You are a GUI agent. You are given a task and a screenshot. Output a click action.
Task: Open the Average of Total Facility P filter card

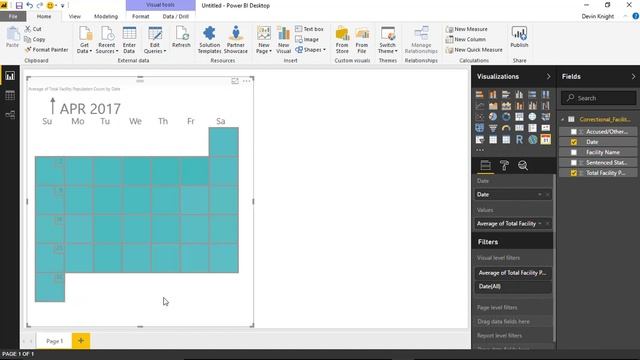pyautogui.click(x=513, y=273)
